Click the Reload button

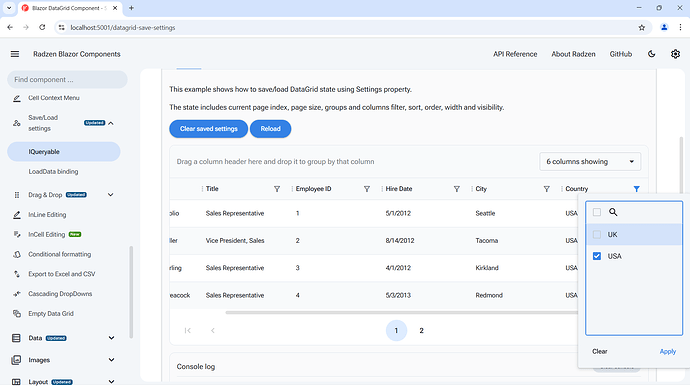pyautogui.click(x=270, y=129)
